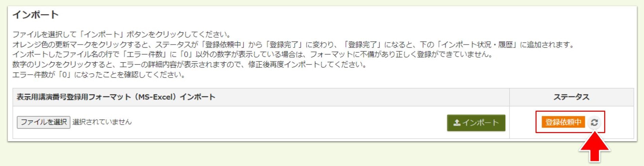Click the 「インポート状況・履歴」 phrase in instructions

click(x=477, y=44)
